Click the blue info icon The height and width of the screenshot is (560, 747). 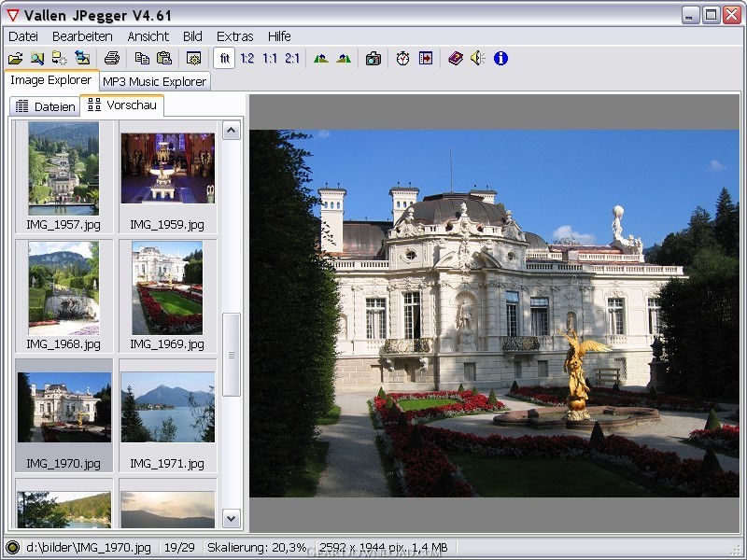pyautogui.click(x=500, y=58)
